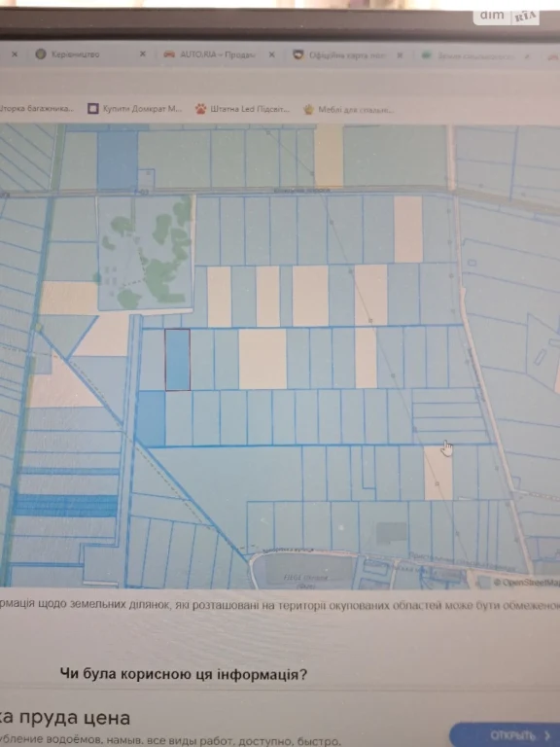Screen dimensions: 560x747
Task: Open the Меблі для спальні bookmark
Action: [x=349, y=110]
